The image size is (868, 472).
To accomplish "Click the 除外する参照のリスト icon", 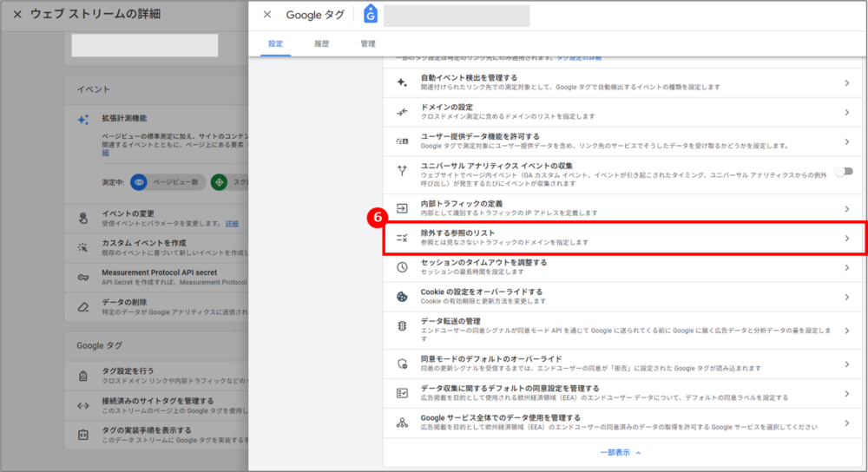I will [x=402, y=238].
